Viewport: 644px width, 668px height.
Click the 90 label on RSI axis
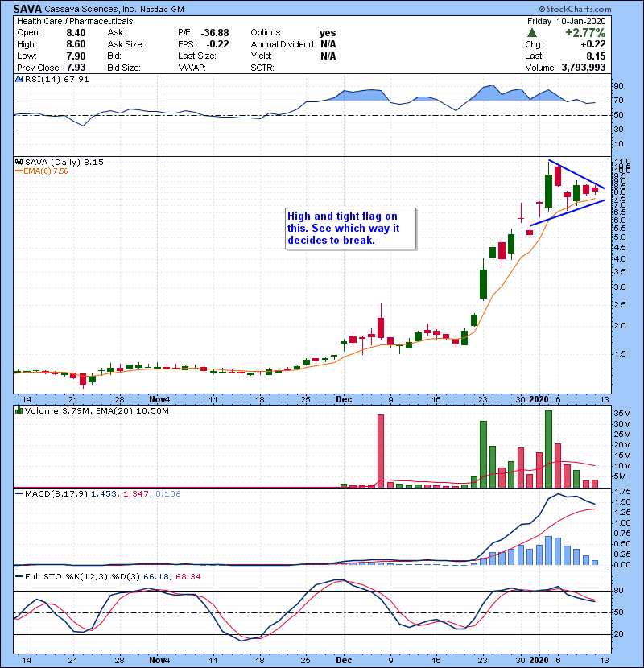(x=618, y=85)
